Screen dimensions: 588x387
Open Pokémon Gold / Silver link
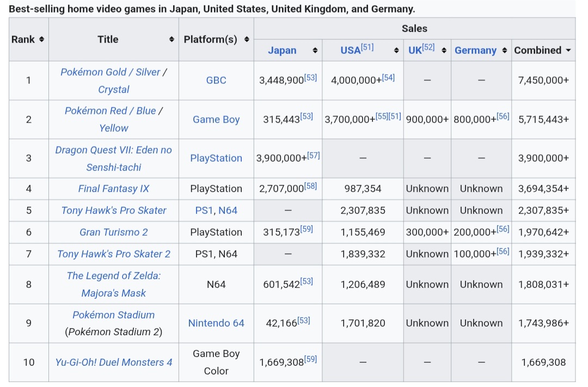coord(111,72)
